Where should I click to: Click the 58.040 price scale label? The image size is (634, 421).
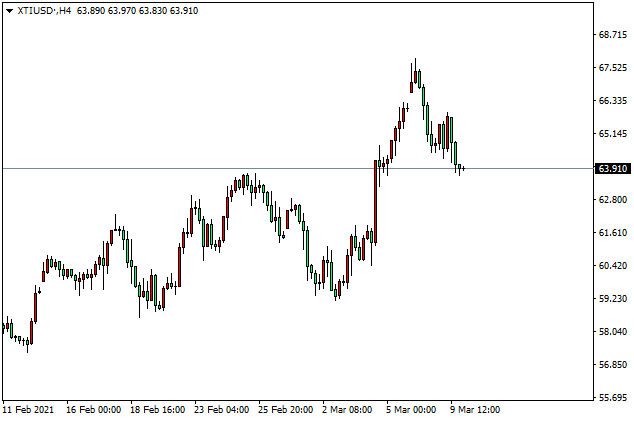click(613, 332)
